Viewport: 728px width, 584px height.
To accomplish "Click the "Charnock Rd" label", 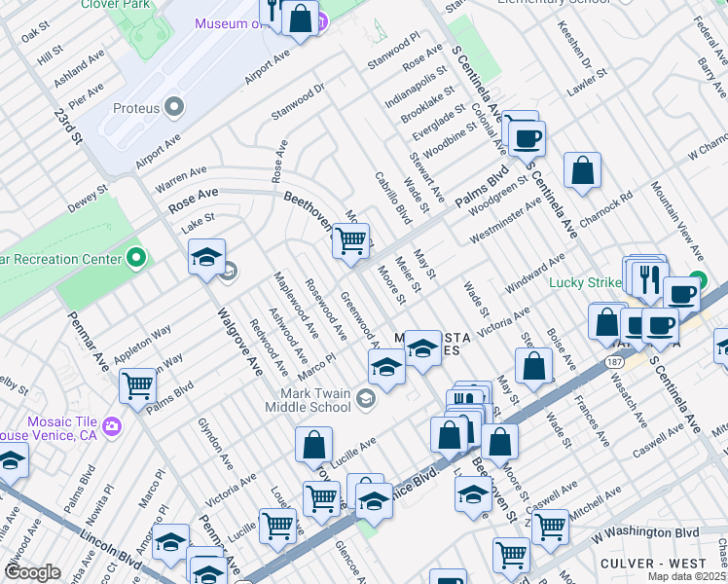I will [606, 209].
